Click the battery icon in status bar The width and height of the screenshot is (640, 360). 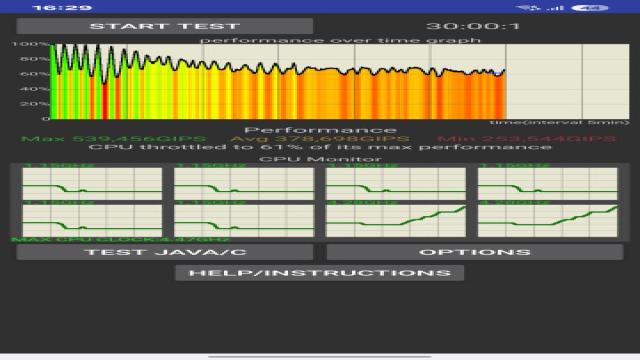590,8
